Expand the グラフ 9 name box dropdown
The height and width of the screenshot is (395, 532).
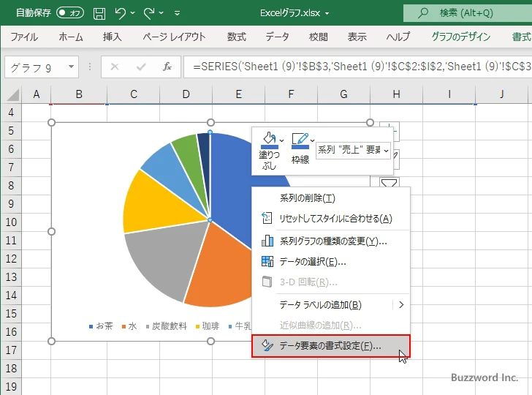click(x=71, y=67)
